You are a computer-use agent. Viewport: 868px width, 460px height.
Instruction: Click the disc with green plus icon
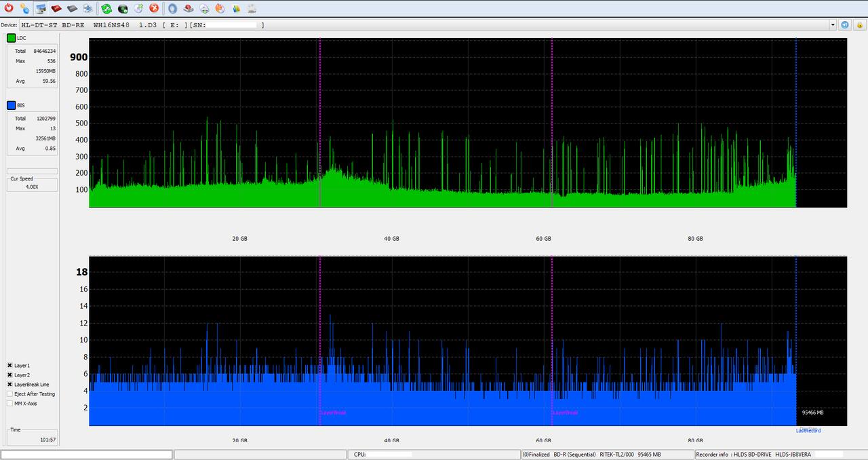tap(204, 8)
